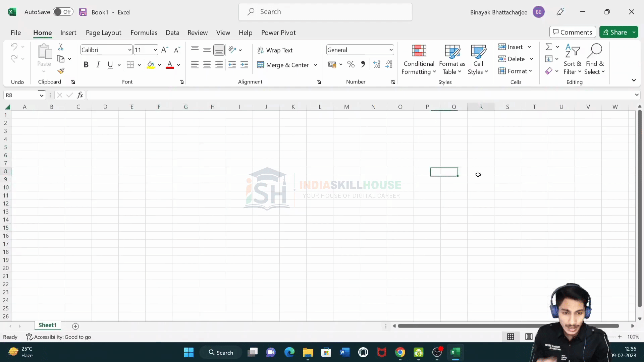
Task: Click the Comments button
Action: (573, 32)
